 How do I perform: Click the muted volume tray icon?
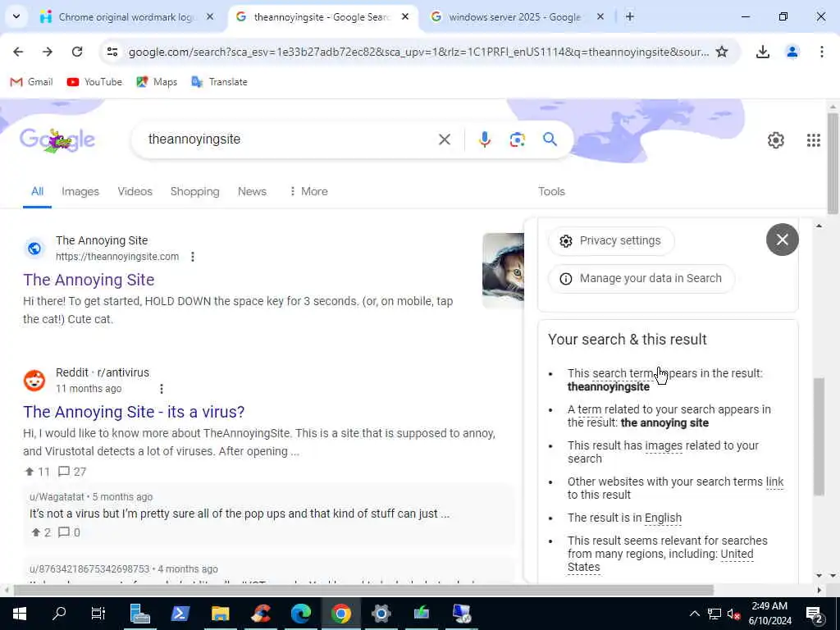(x=733, y=614)
